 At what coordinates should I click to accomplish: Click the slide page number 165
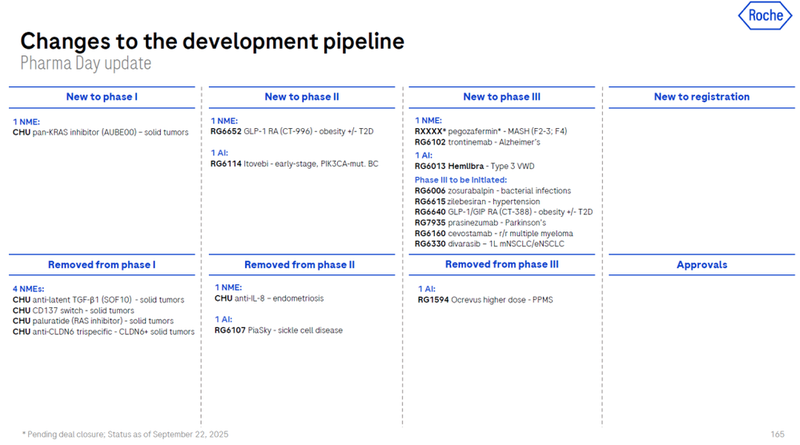[x=777, y=433]
